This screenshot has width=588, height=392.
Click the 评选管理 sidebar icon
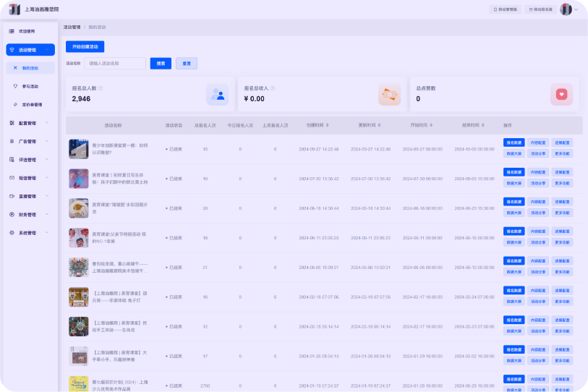point(12,159)
